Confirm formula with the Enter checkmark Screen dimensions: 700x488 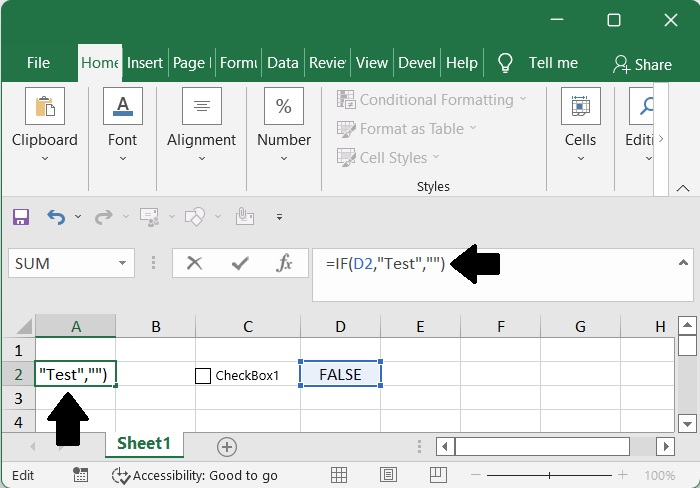240,263
